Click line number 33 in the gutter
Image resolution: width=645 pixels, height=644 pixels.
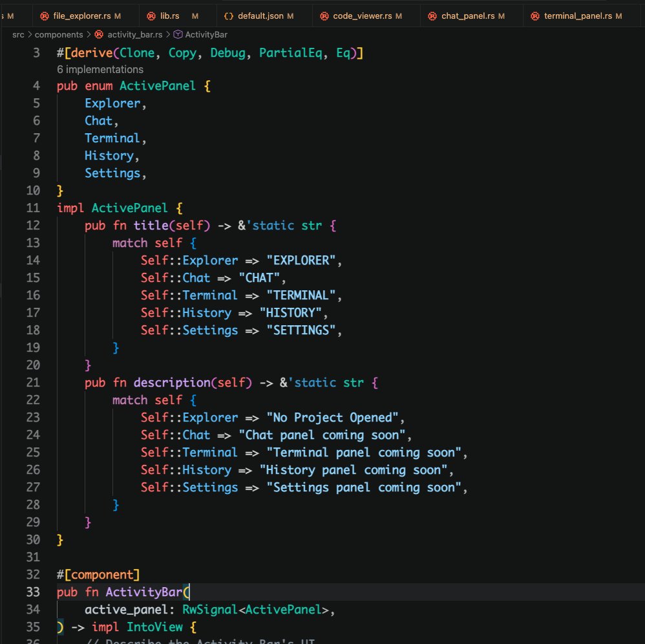33,592
